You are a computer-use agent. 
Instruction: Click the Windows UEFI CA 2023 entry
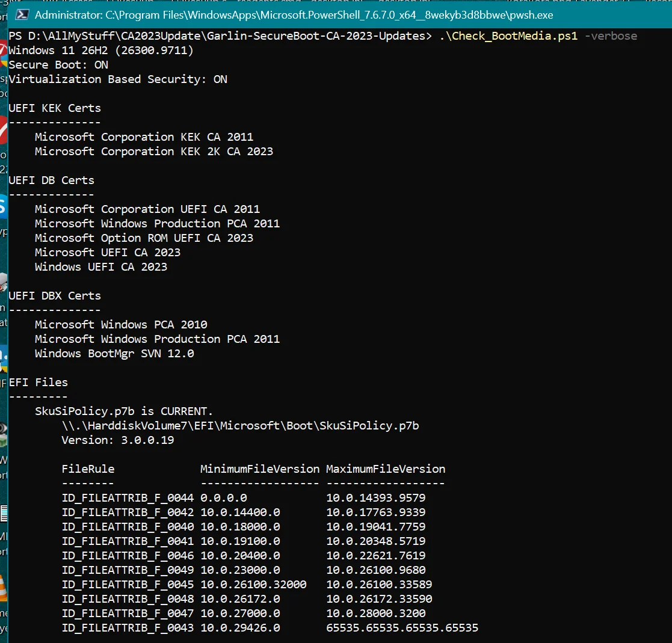[x=101, y=267]
